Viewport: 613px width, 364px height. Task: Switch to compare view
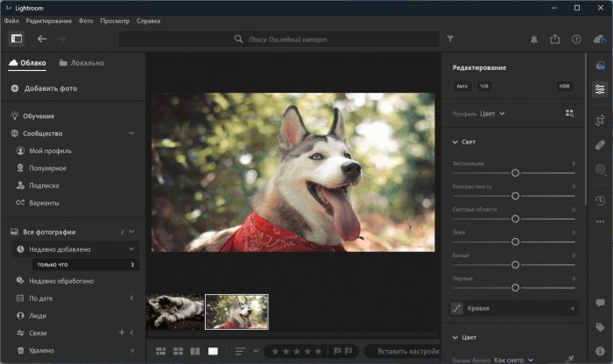(195, 351)
